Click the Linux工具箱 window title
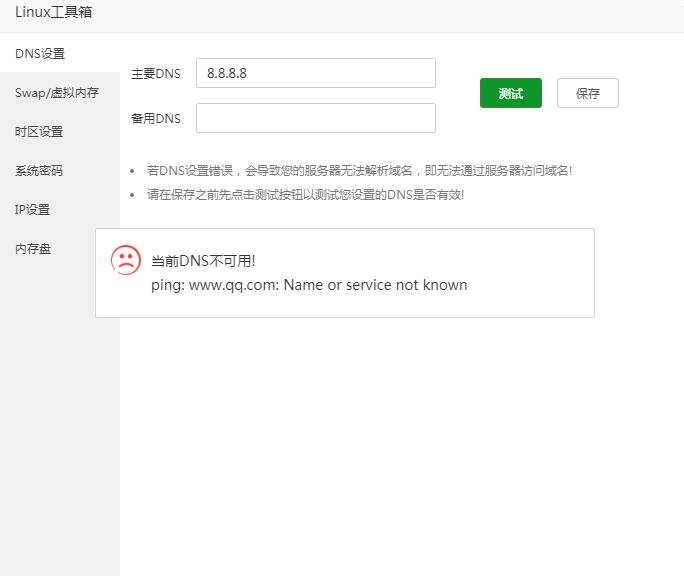684x576 pixels. coord(54,13)
